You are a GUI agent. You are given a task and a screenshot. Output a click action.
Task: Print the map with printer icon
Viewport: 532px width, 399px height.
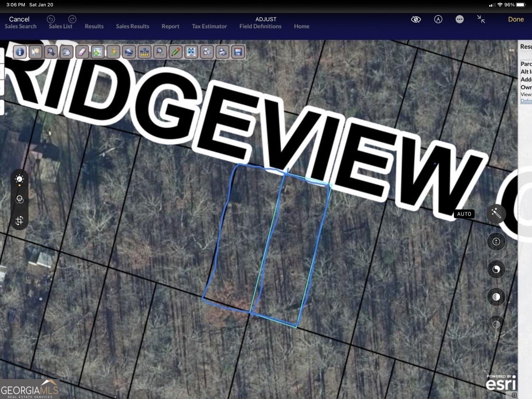[x=222, y=52]
